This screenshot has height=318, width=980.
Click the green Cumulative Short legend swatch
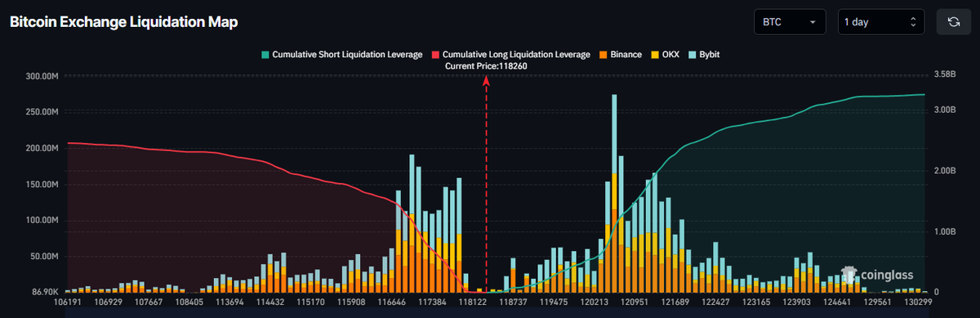click(265, 55)
